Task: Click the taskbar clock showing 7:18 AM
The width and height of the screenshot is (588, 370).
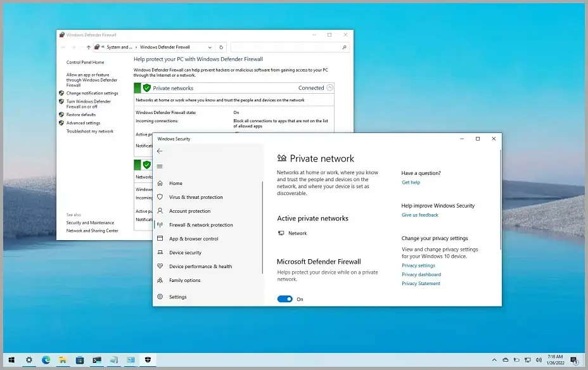Action: point(556,360)
